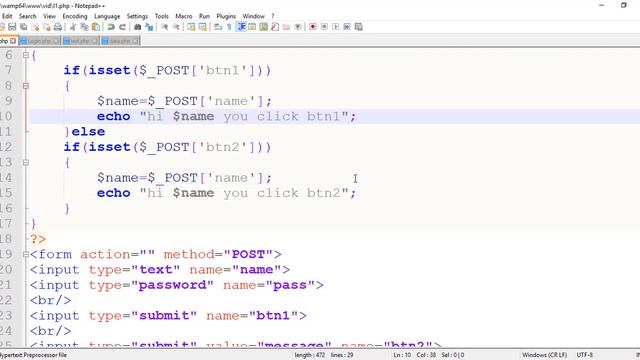Screen dimensions: 640x360
Task: Collapse the fold marker at line 13
Action: [26, 162]
